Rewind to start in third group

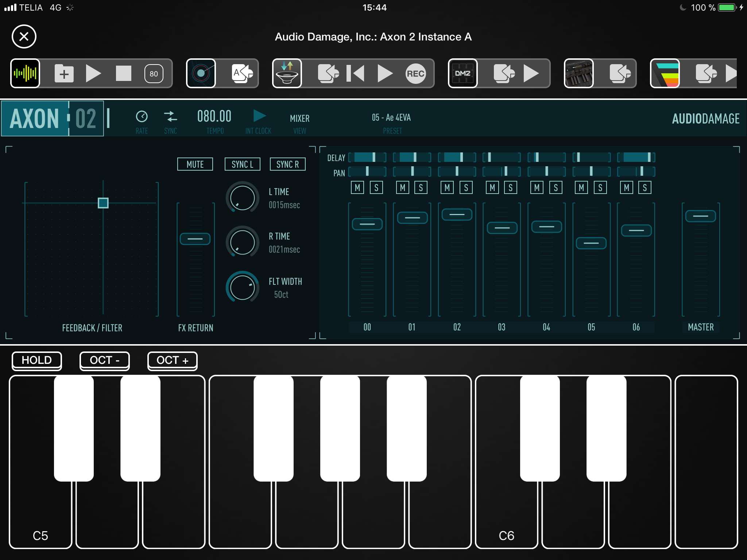point(355,74)
